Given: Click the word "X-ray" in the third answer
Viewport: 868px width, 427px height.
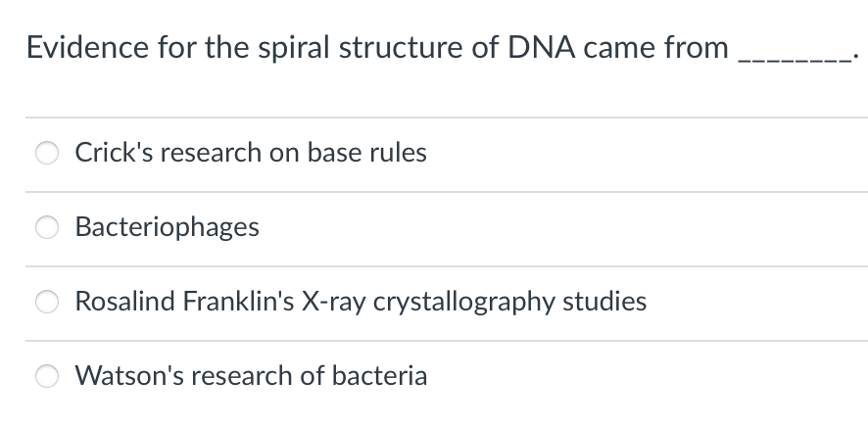Looking at the screenshot, I should (x=333, y=302).
